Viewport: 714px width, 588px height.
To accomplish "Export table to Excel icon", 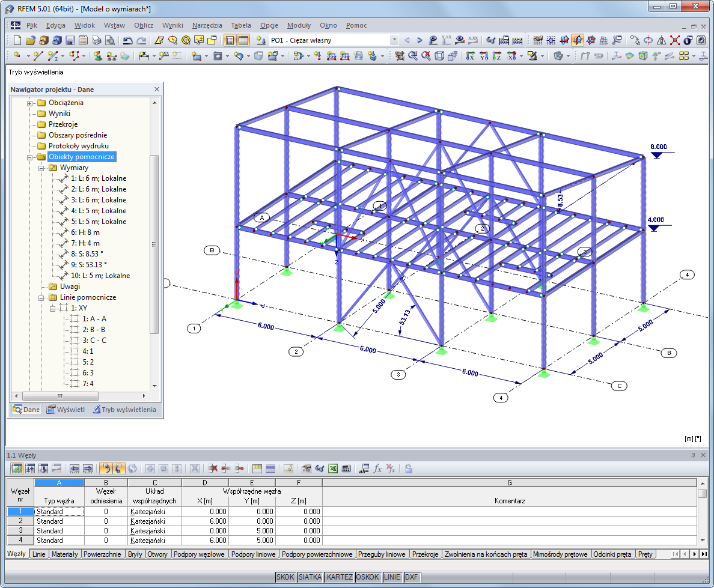I will [333, 468].
